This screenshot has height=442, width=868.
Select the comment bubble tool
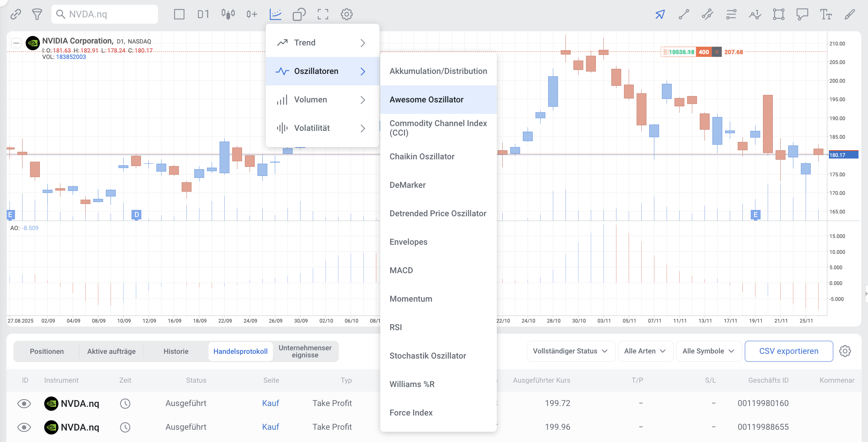coord(802,15)
